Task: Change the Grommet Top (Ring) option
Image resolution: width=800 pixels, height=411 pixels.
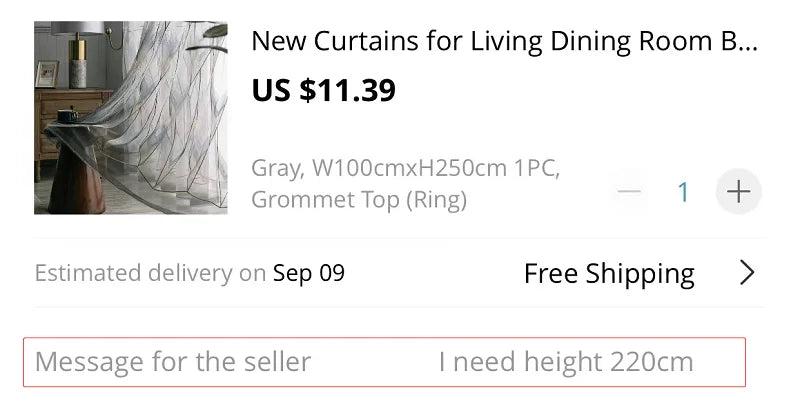Action: (x=358, y=200)
